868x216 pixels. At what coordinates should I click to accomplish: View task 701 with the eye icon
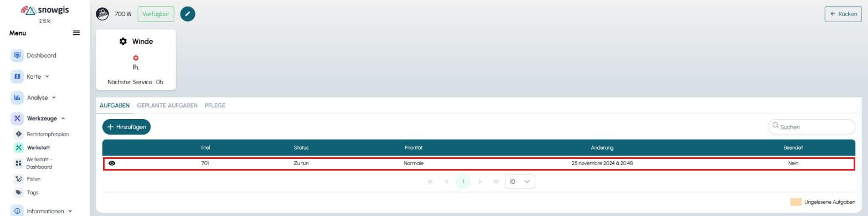(112, 163)
